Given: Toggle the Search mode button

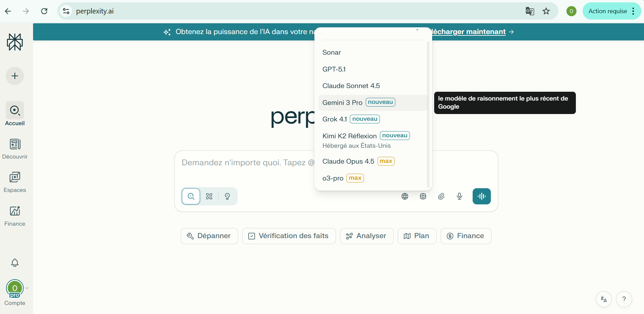Looking at the screenshot, I should point(191,196).
